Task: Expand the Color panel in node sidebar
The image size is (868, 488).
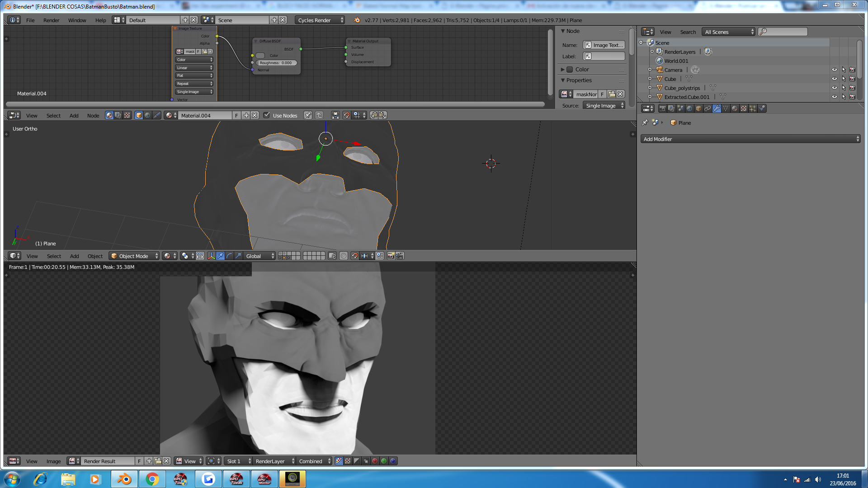Action: tap(563, 70)
